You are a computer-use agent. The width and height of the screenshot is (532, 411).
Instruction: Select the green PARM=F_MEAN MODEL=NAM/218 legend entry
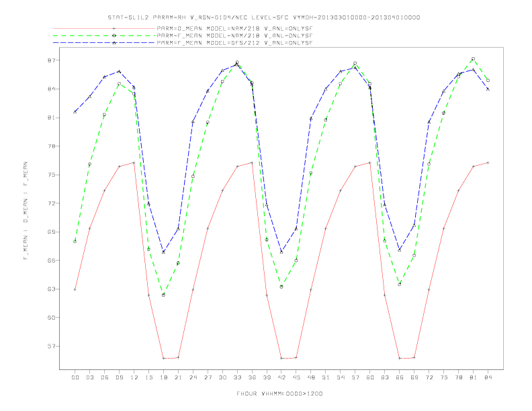(183, 36)
